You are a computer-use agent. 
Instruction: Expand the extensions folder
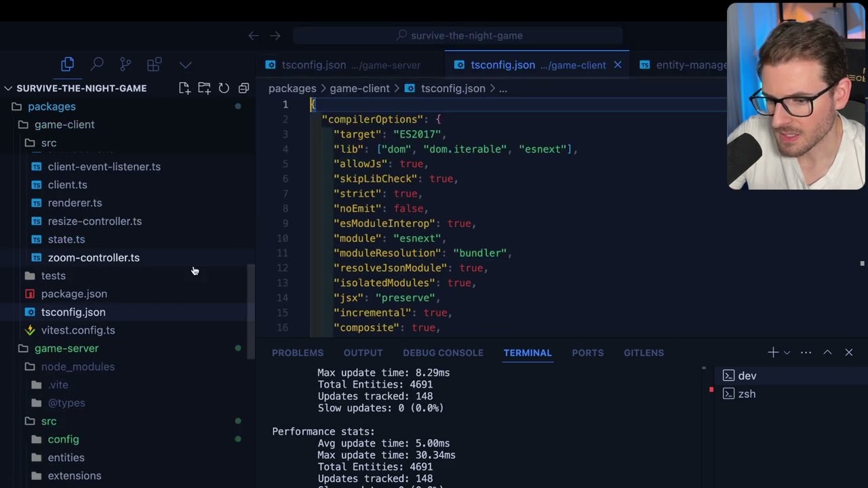pyautogui.click(x=75, y=476)
